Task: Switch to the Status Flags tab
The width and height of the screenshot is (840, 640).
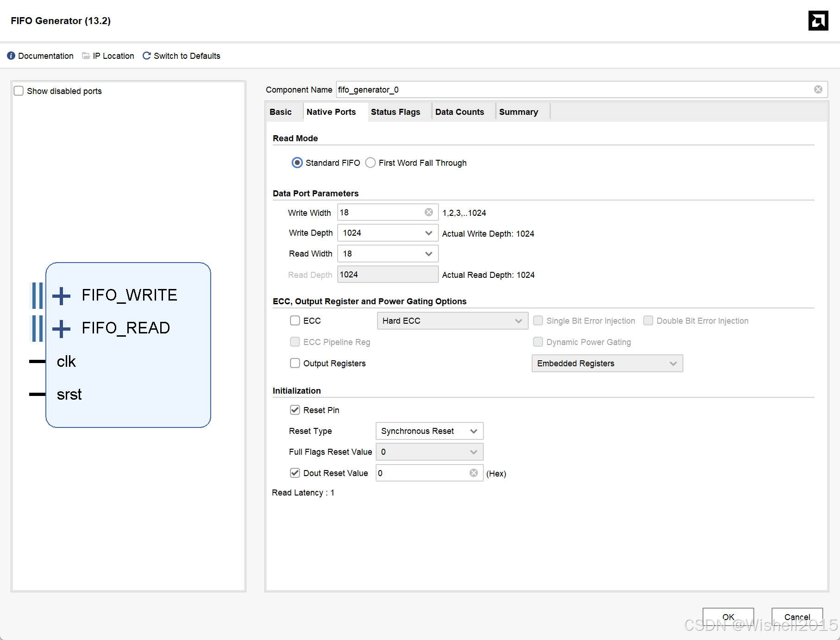Action: coord(395,112)
